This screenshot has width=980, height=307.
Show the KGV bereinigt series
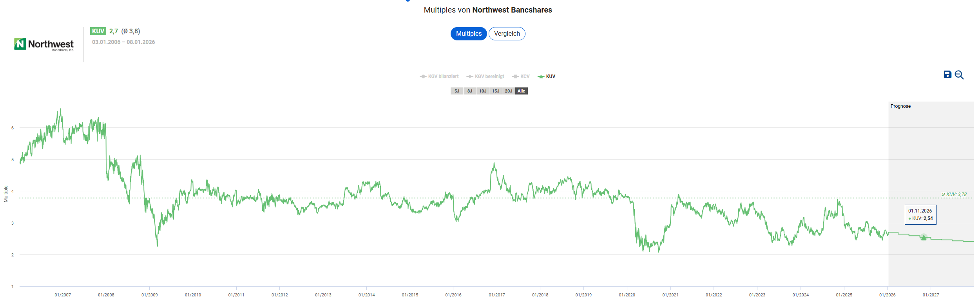[485, 76]
